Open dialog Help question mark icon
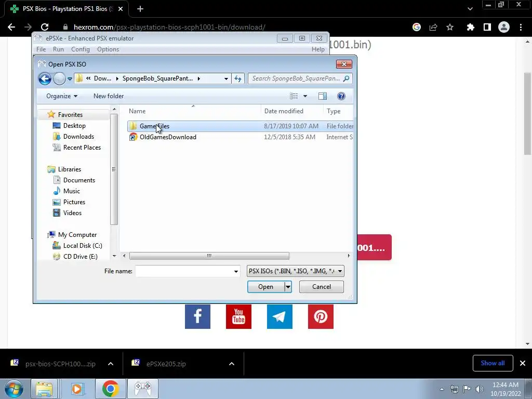The width and height of the screenshot is (532, 399). 341,96
